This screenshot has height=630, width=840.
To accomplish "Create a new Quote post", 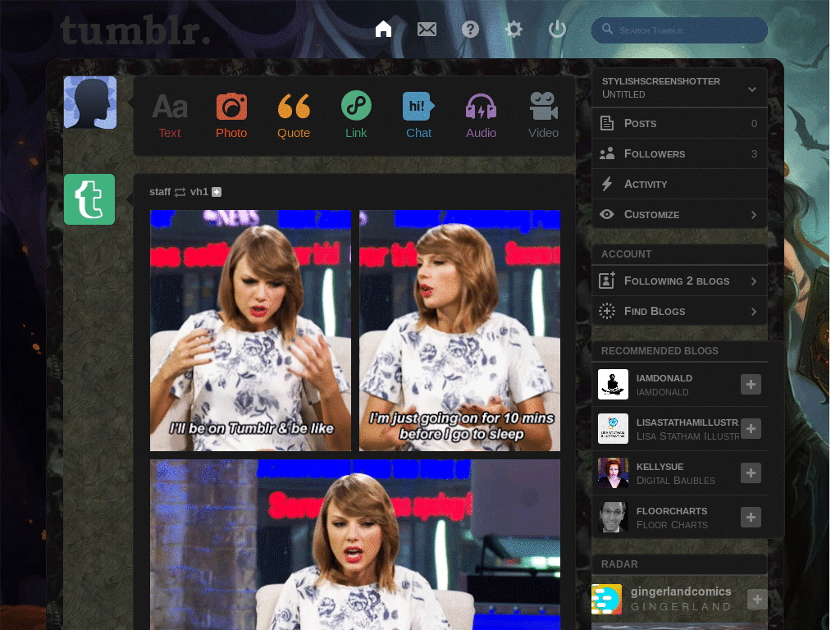I will point(294,116).
